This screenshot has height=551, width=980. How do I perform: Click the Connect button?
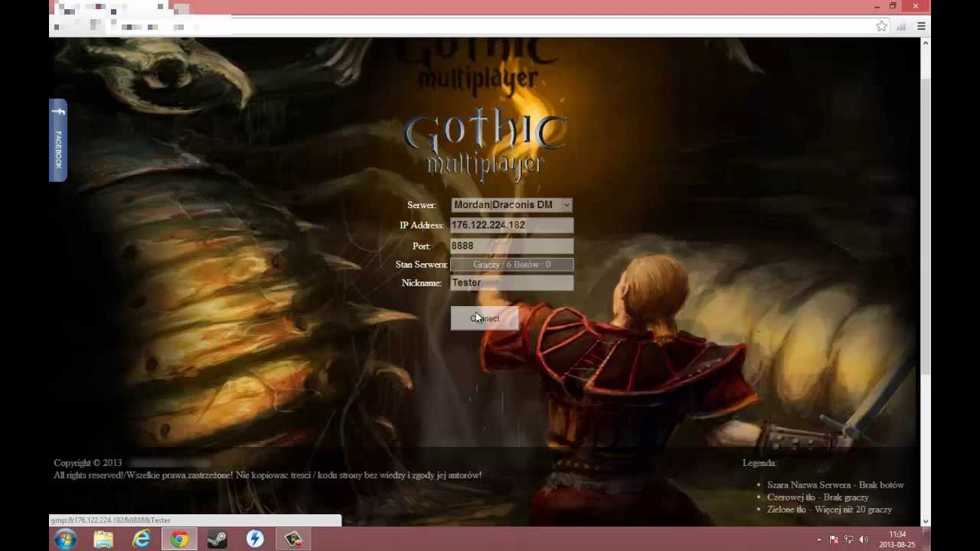485,318
